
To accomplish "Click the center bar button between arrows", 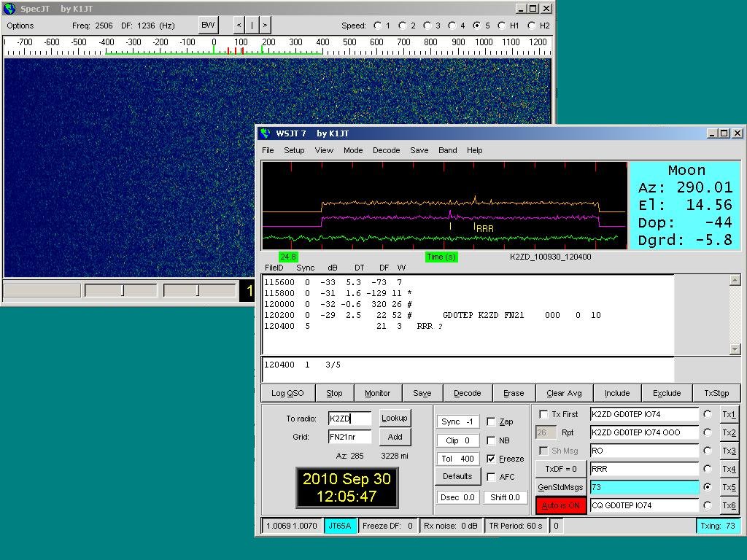I will pyautogui.click(x=252, y=26).
